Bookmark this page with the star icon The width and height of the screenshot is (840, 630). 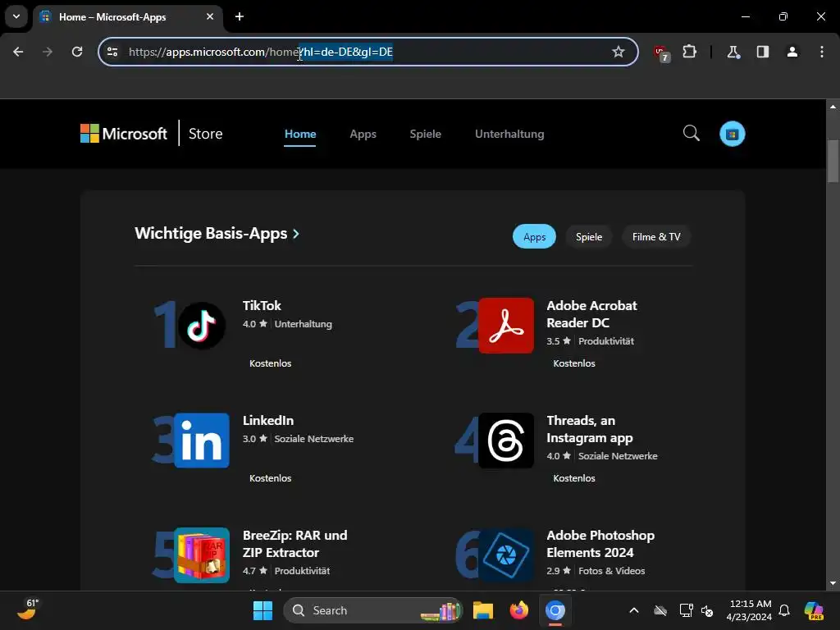point(619,52)
